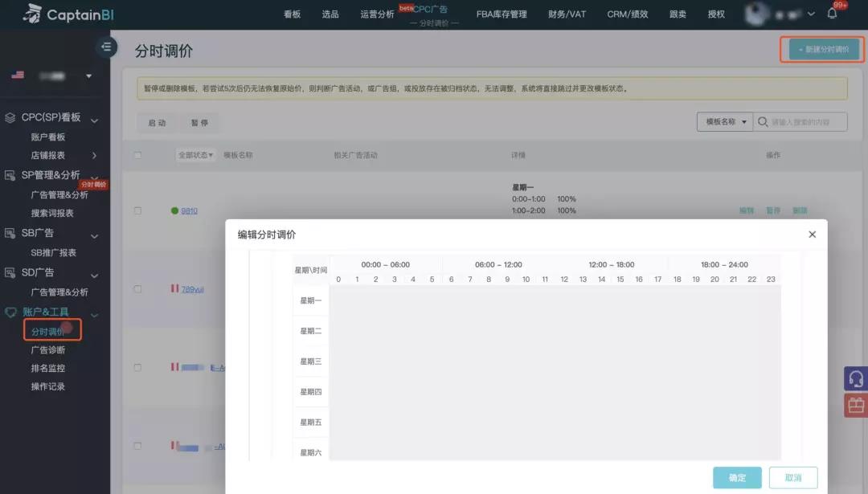Click the CaptainBI logo
The height and width of the screenshot is (494, 868).
pos(68,14)
